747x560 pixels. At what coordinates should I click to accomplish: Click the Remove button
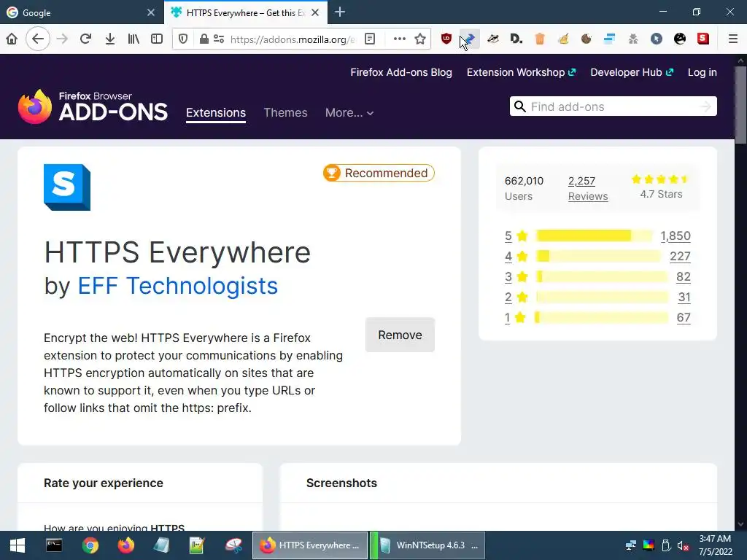tap(400, 335)
